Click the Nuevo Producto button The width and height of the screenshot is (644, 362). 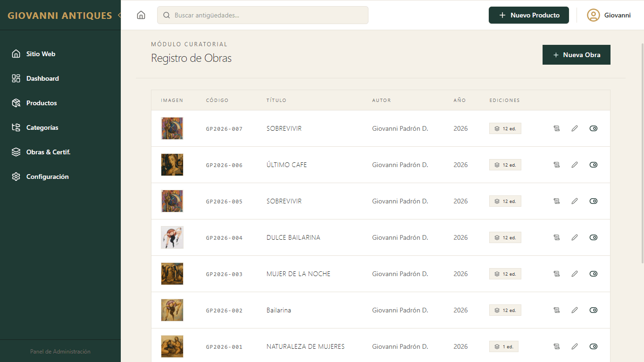529,15
